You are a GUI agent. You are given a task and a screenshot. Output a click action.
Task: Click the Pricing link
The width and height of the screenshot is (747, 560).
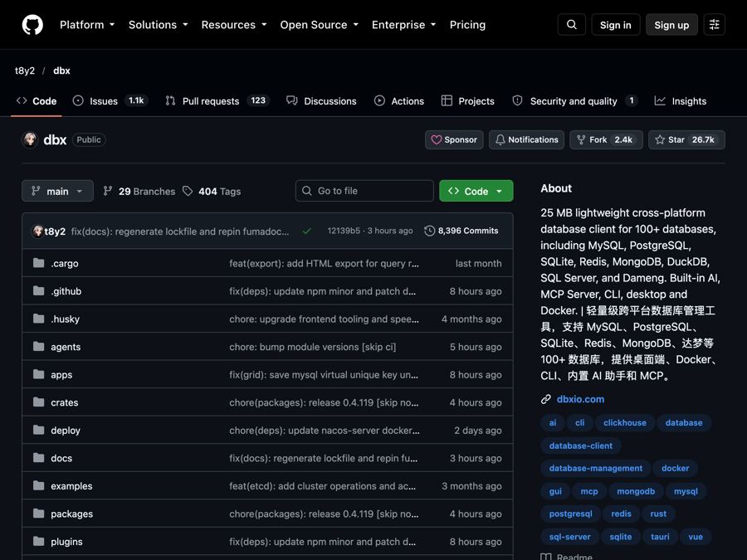click(467, 25)
